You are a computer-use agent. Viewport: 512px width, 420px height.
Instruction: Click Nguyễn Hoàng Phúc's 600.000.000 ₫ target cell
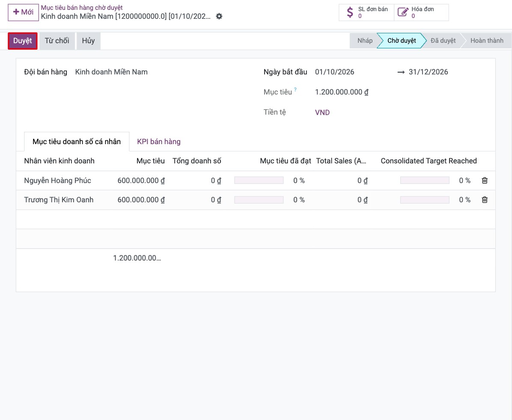pyautogui.click(x=141, y=180)
